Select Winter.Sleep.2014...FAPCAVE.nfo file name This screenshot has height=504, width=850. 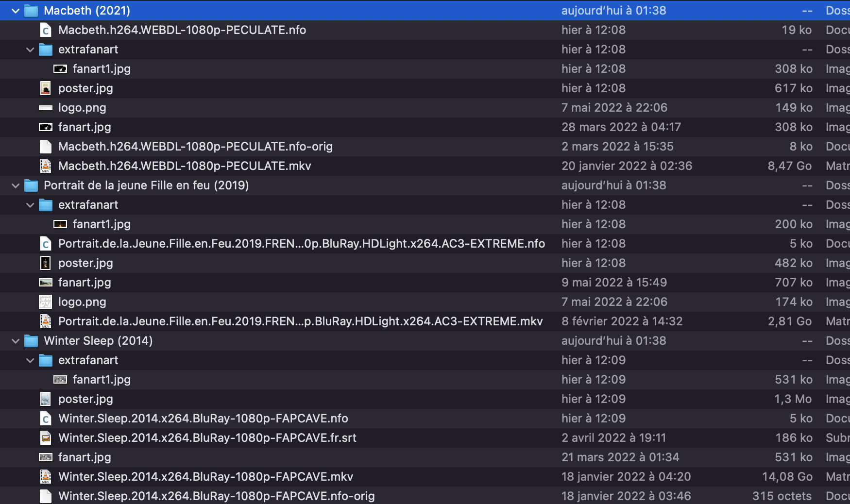pyautogui.click(x=203, y=419)
